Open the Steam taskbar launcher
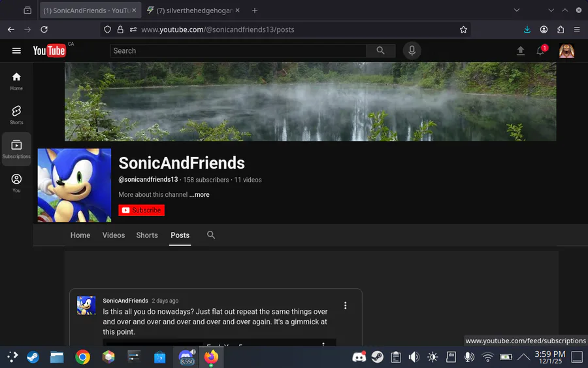The image size is (588, 368). (33, 357)
